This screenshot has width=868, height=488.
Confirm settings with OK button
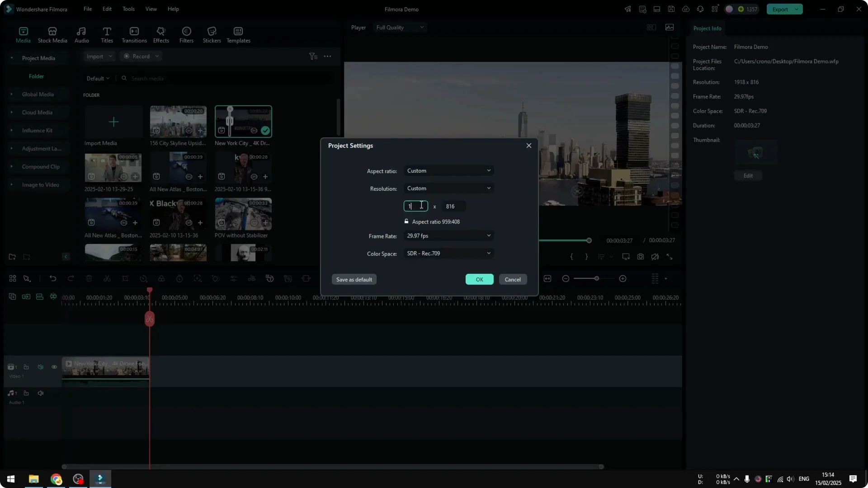479,280
